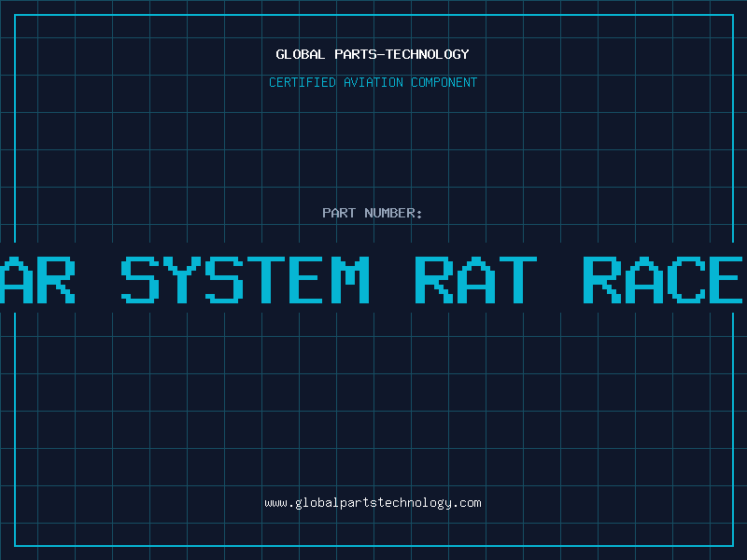Viewport: 747px width, 560px height.
Task: Click the word AVIATION in the subtitle
Action: (x=374, y=82)
